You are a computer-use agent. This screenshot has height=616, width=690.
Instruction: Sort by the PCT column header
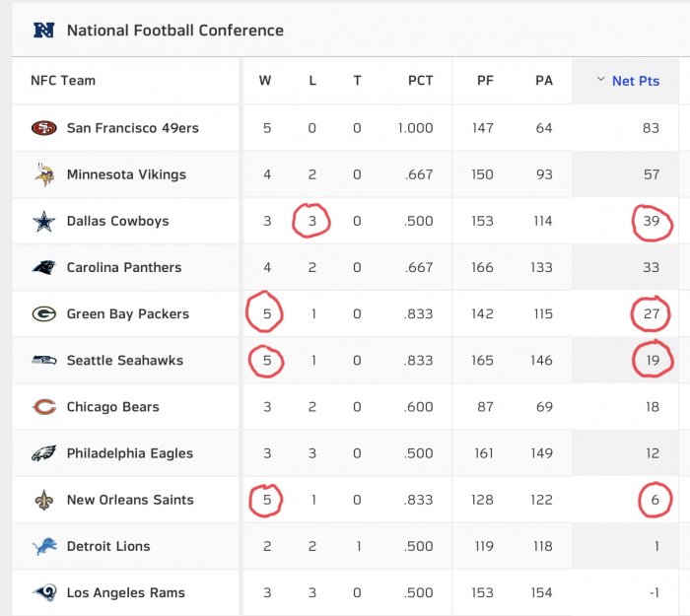420,81
